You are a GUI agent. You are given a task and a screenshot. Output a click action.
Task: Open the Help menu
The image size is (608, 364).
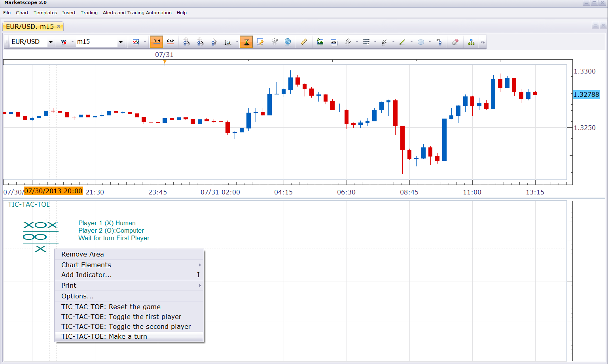pos(182,13)
